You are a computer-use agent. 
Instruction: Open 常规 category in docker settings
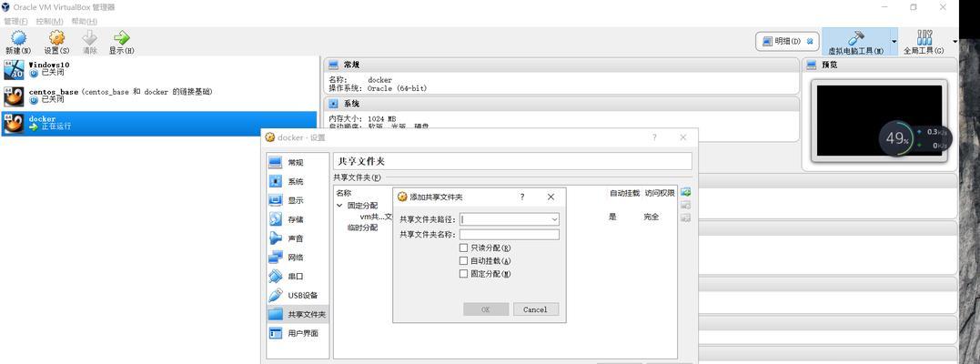point(297,163)
